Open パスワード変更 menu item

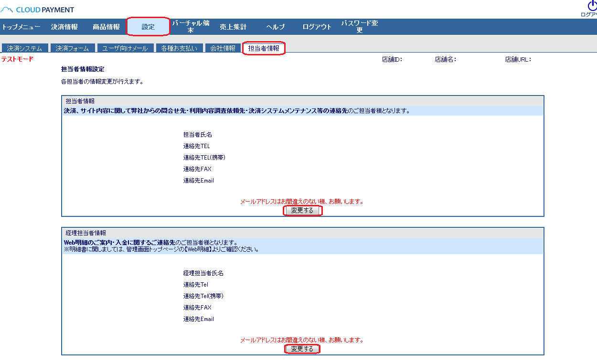coord(360,27)
